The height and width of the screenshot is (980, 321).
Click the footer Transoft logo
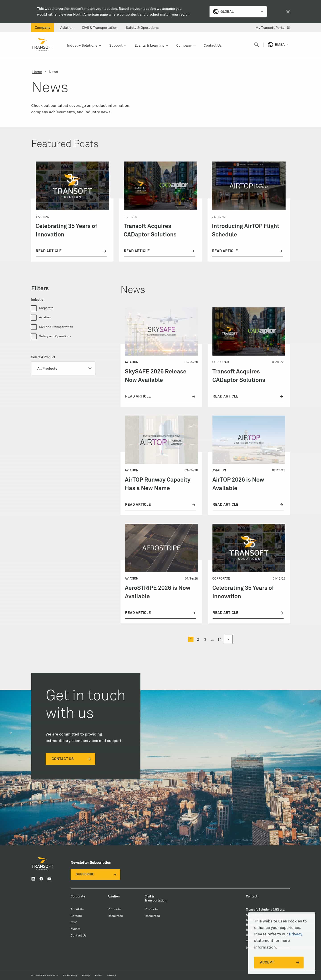pos(42,864)
